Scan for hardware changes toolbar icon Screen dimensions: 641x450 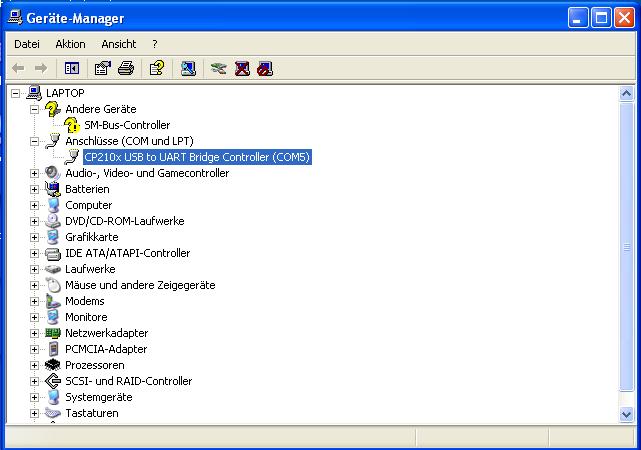(188, 68)
